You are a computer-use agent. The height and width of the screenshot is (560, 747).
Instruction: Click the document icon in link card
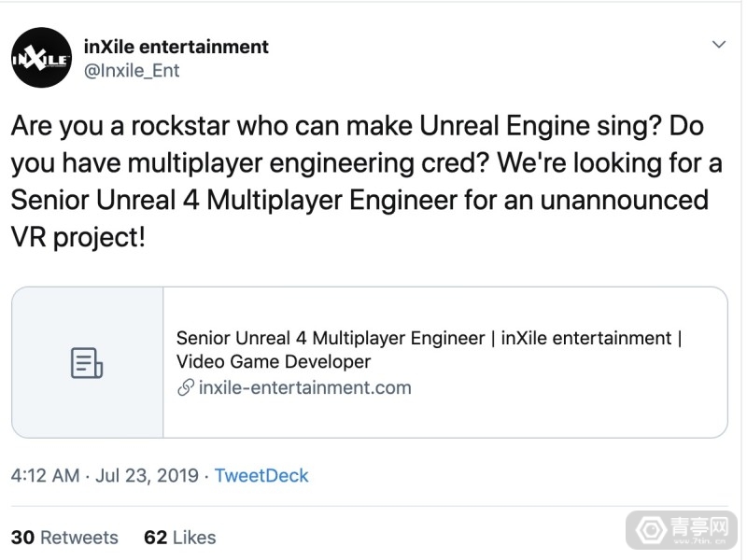[87, 362]
